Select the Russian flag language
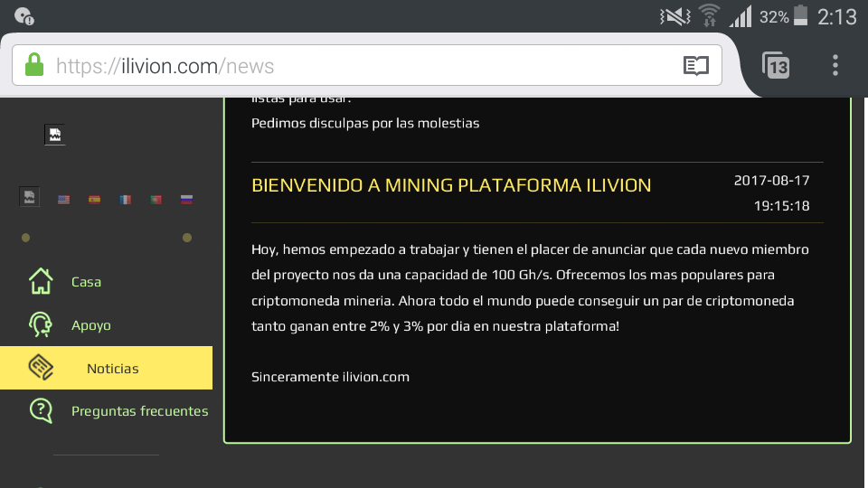This screenshot has width=868, height=488. click(186, 200)
